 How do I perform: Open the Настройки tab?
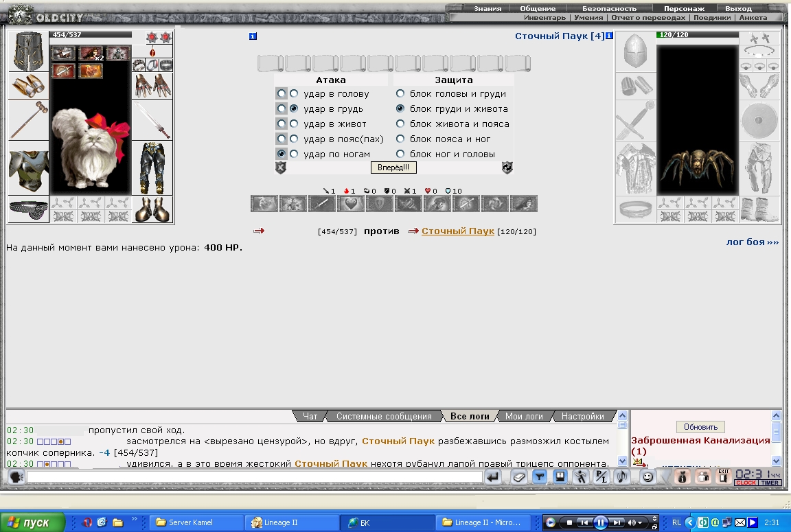(x=583, y=417)
